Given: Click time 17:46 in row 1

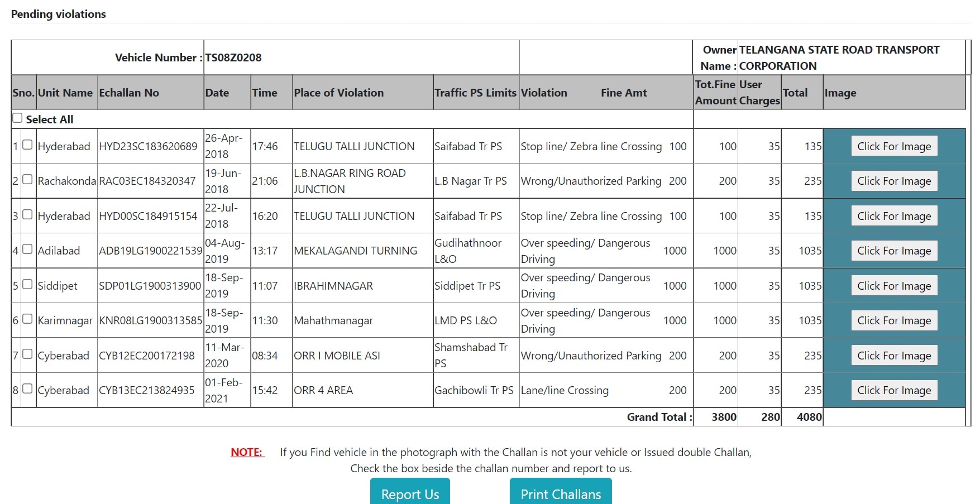Looking at the screenshot, I should tap(265, 146).
